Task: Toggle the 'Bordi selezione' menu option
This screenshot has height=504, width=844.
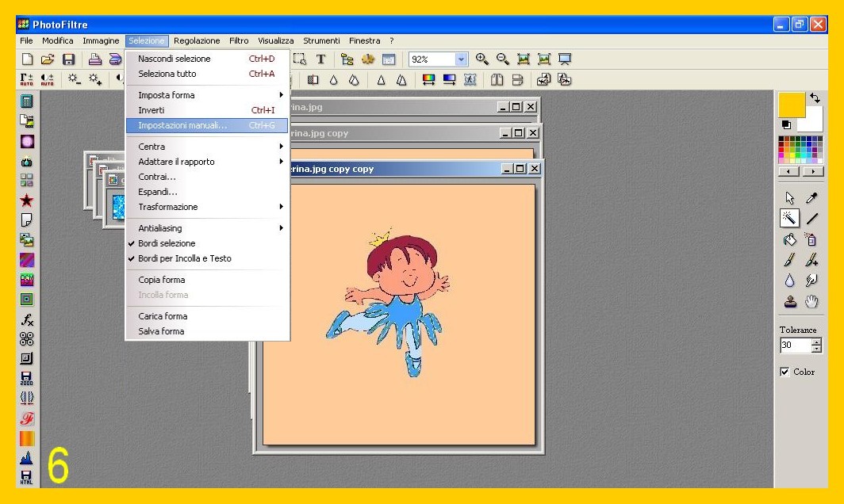Action: pos(167,243)
